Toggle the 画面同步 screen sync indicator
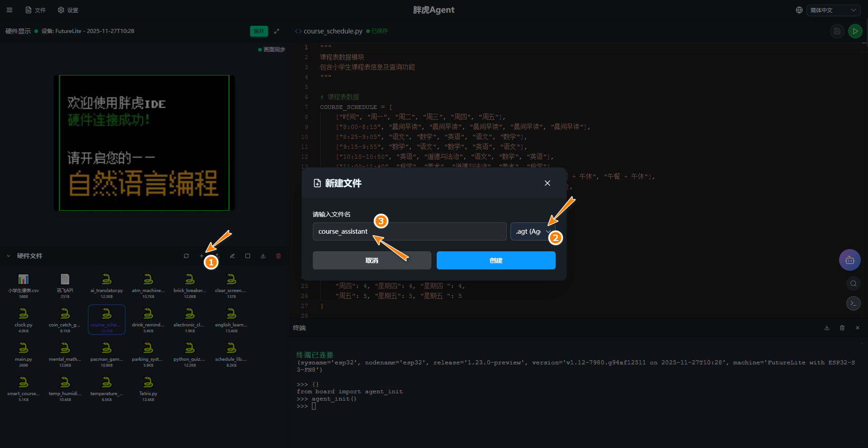Viewport: 868px width, 448px height. click(272, 50)
